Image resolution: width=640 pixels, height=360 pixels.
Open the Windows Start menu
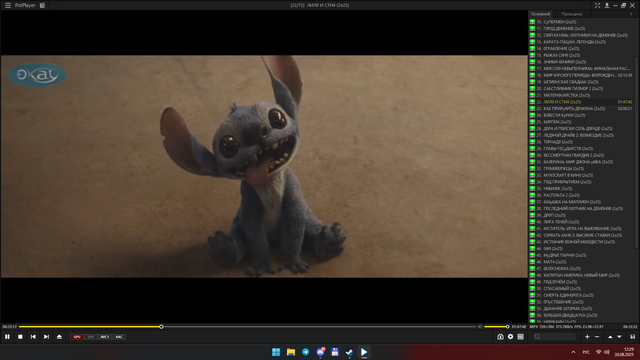pyautogui.click(x=276, y=352)
